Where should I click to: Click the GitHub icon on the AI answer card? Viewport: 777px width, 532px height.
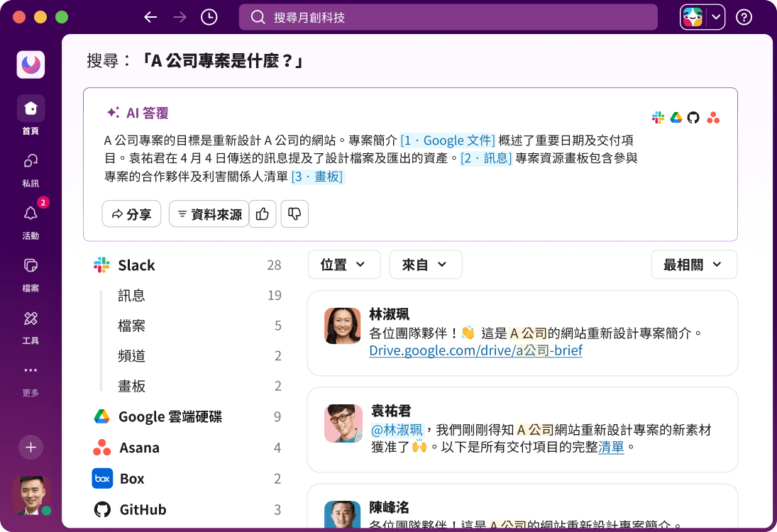695,118
